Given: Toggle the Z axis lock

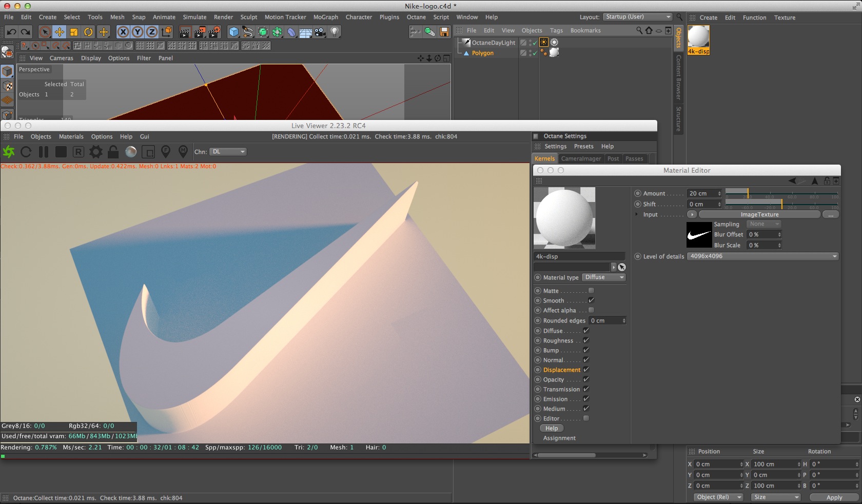Looking at the screenshot, I should (x=152, y=32).
